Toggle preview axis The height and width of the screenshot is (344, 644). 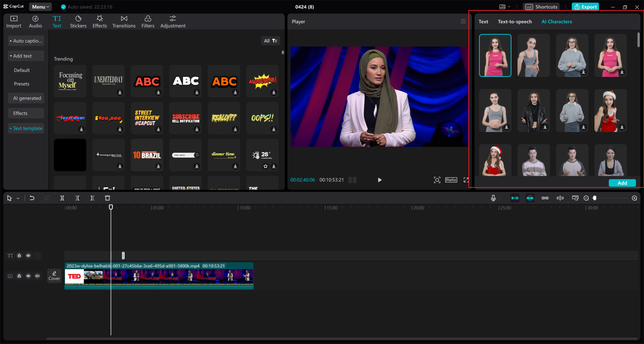(560, 198)
